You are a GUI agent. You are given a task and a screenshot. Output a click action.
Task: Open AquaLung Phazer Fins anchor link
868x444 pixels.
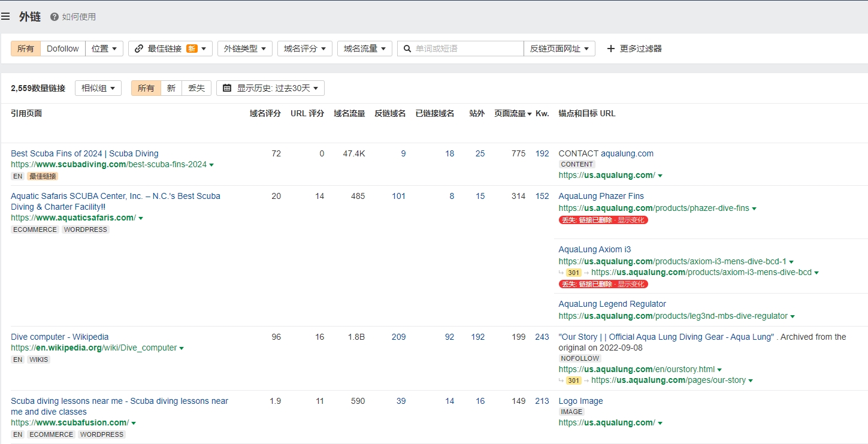point(601,196)
